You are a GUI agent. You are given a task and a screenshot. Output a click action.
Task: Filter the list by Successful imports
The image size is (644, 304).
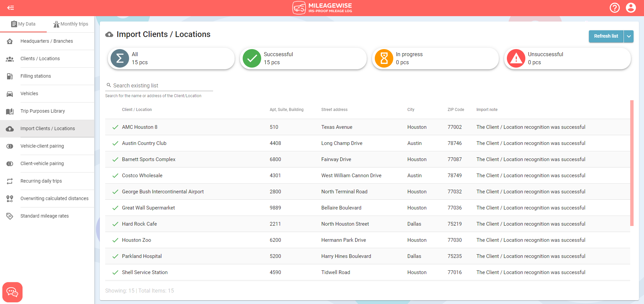pos(303,58)
